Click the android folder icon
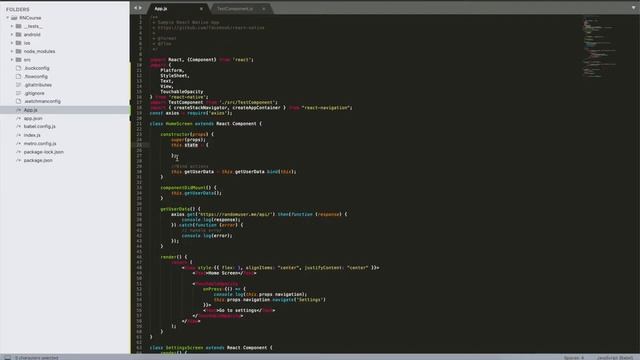 coord(18,35)
